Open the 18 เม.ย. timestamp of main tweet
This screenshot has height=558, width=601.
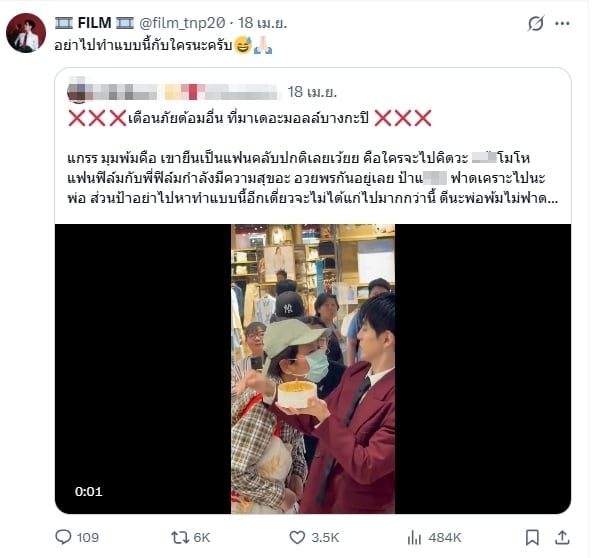coord(263,23)
